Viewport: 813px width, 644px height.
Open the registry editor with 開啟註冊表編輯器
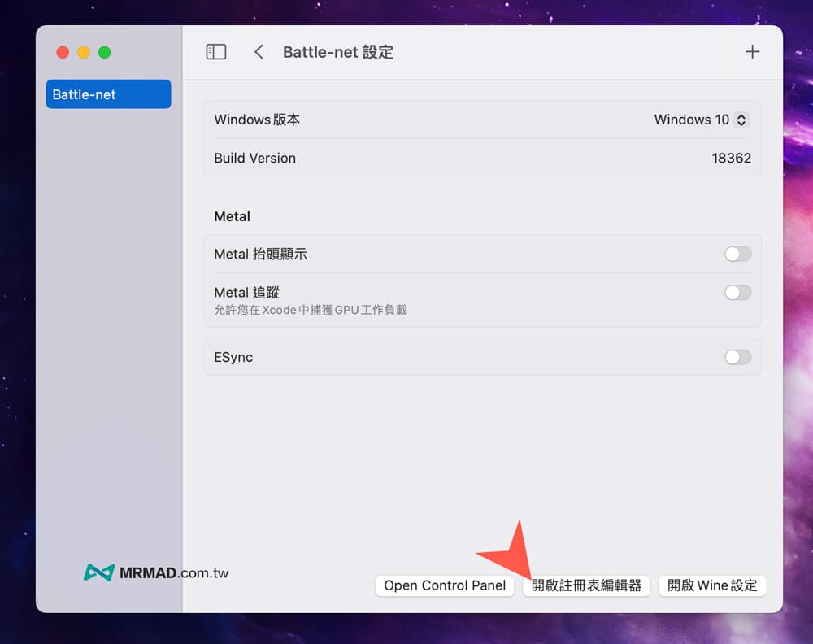point(586,585)
